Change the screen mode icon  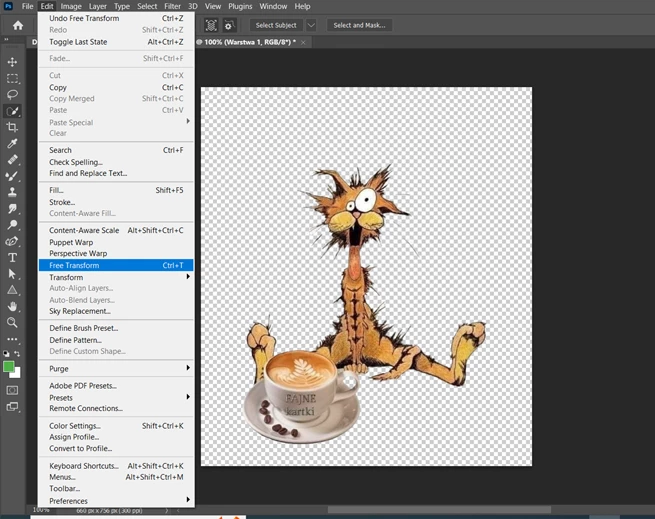click(x=12, y=407)
